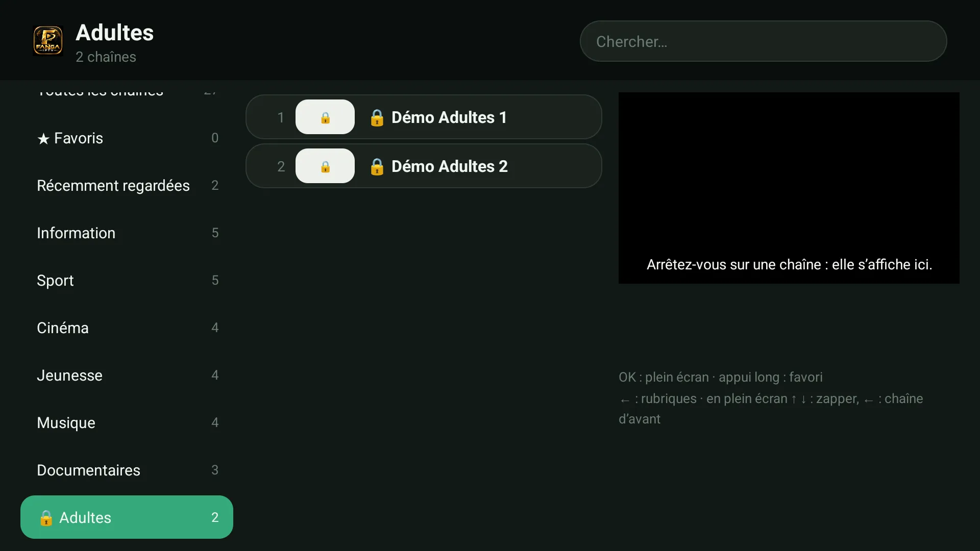Select the Jeunesse category

click(127, 375)
